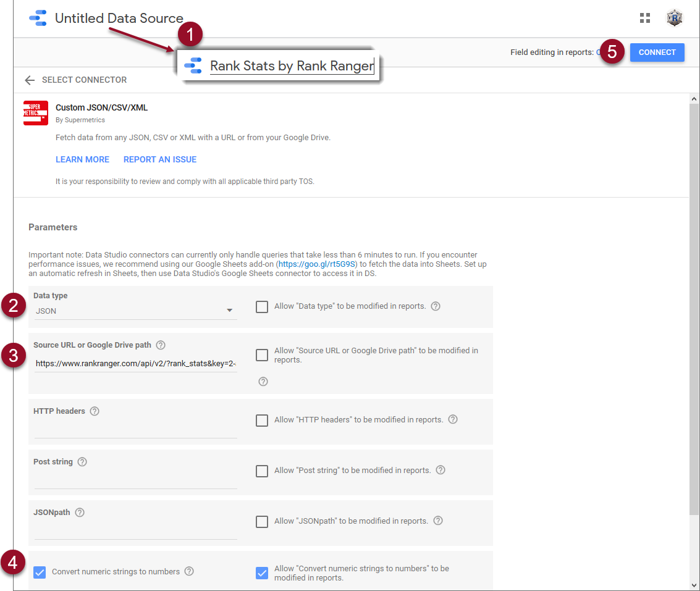Open the user account avatar
This screenshot has height=591, width=700.
pyautogui.click(x=674, y=18)
